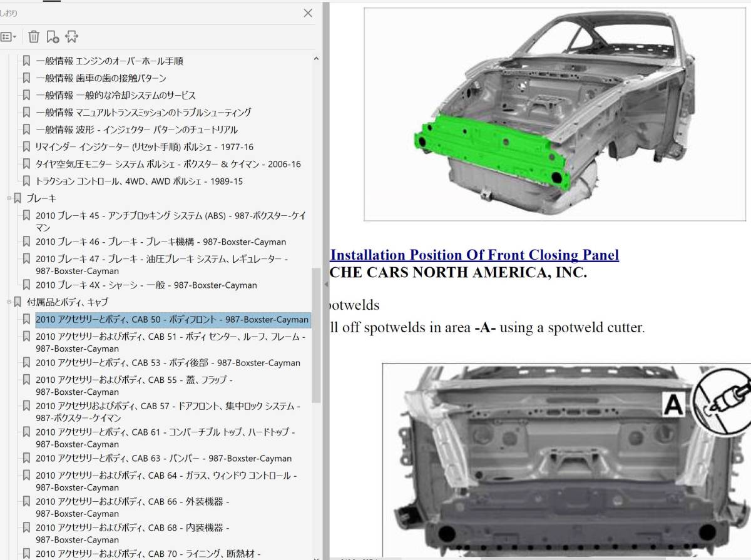Click bookmark icon beside 2010 ブレーキ 4X
Viewport: 751px width, 560px height.
tap(26, 285)
